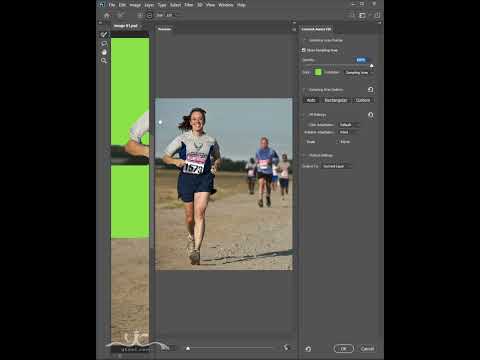Click the runner image in Preview panel
Image resolution: width=480 pixels, height=360 pixels.
(224, 184)
